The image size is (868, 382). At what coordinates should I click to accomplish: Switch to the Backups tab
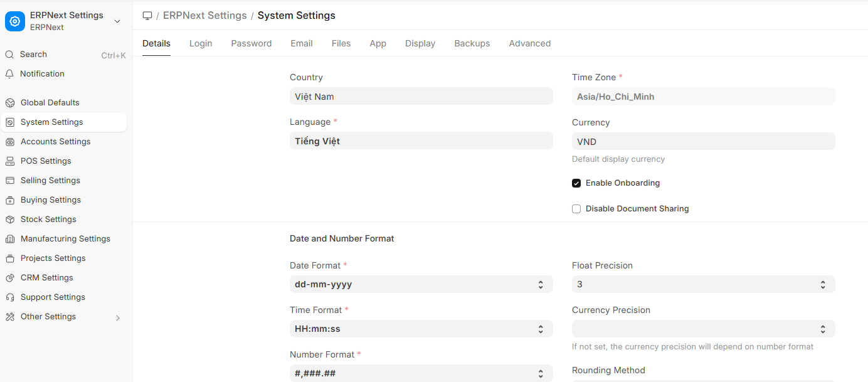tap(472, 43)
